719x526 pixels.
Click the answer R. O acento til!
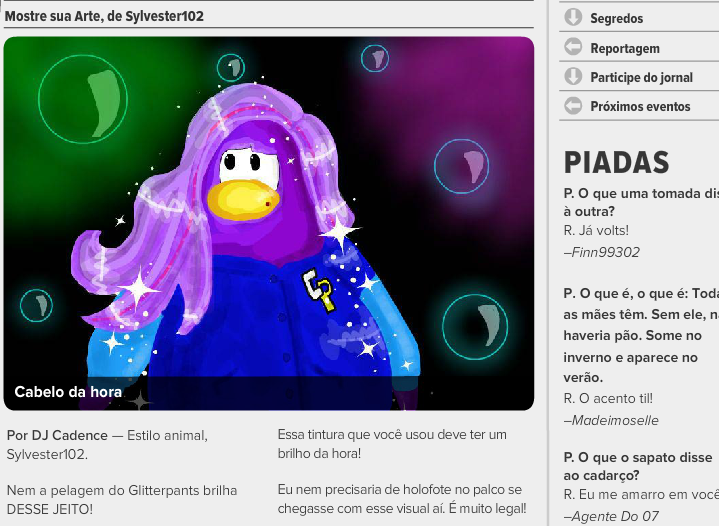tap(608, 399)
